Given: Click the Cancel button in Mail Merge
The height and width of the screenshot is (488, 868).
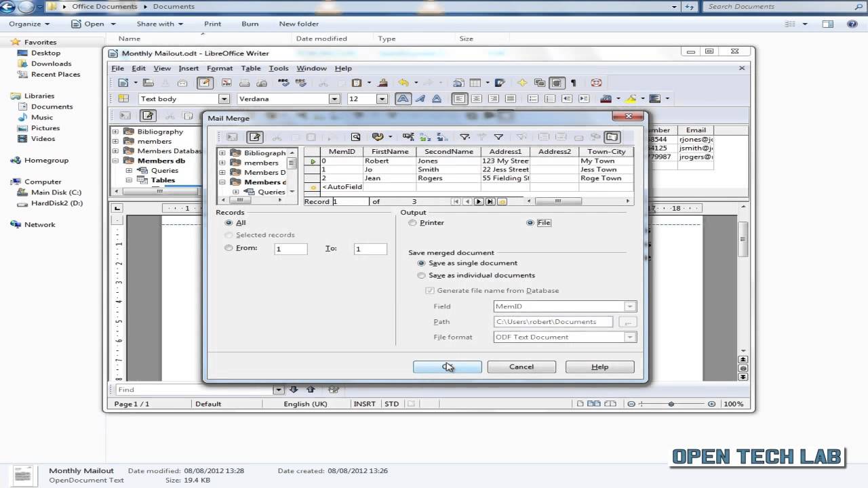Looking at the screenshot, I should [521, 367].
